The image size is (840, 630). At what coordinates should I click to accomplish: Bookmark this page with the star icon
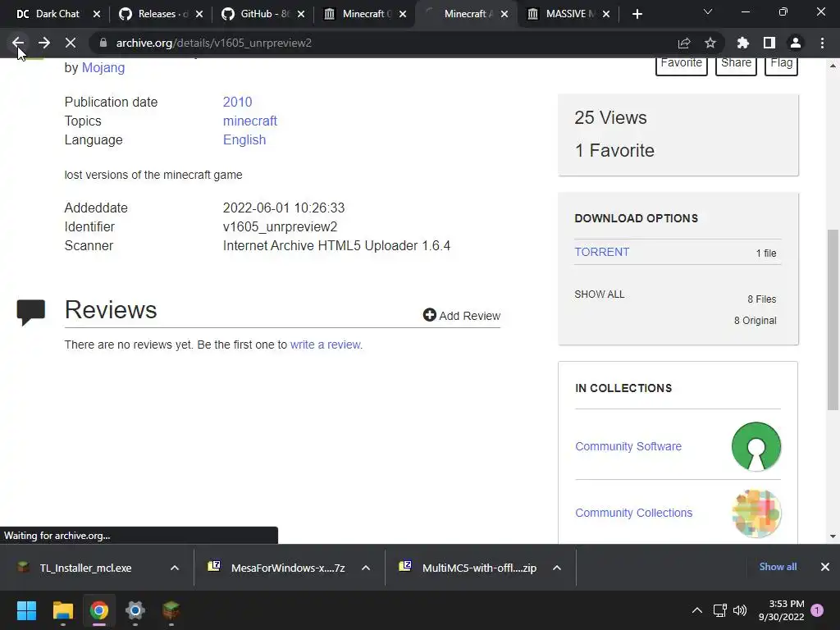tap(710, 43)
